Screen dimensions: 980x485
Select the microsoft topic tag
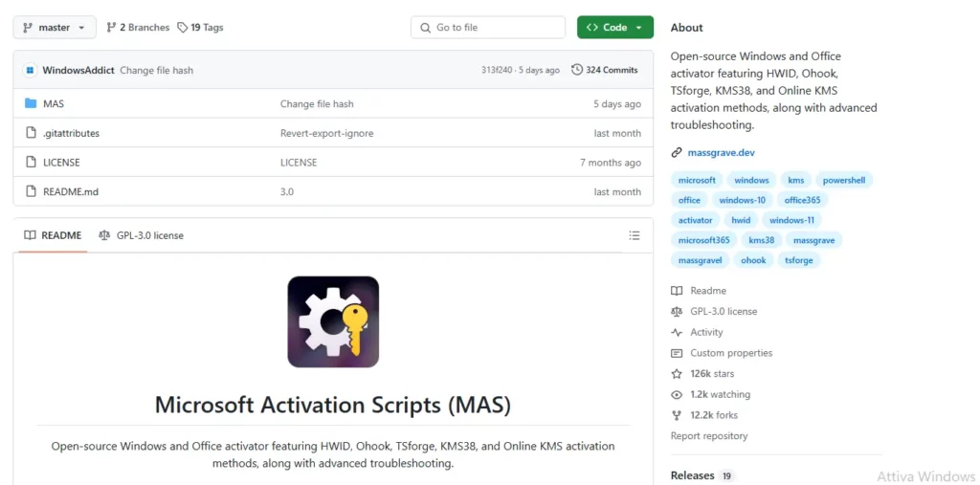pos(697,180)
